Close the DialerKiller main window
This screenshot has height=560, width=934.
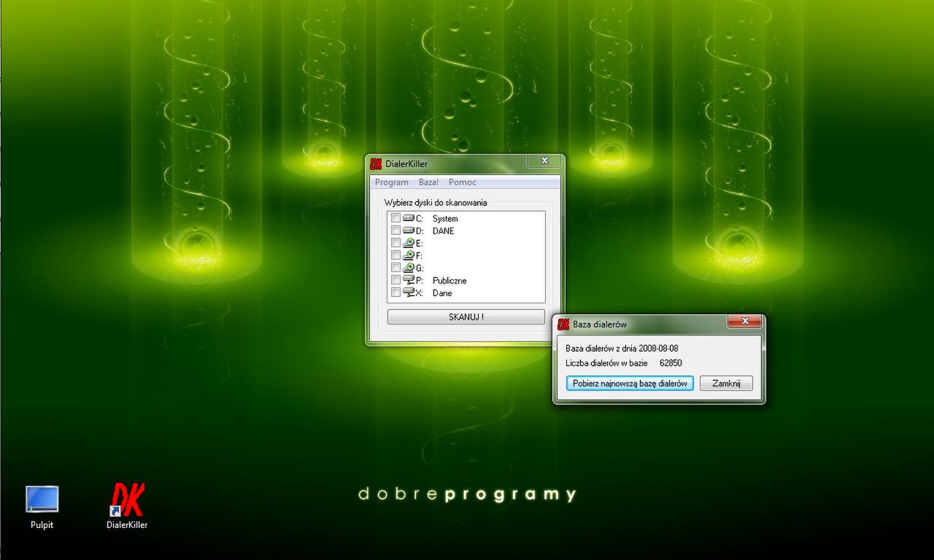(x=544, y=161)
